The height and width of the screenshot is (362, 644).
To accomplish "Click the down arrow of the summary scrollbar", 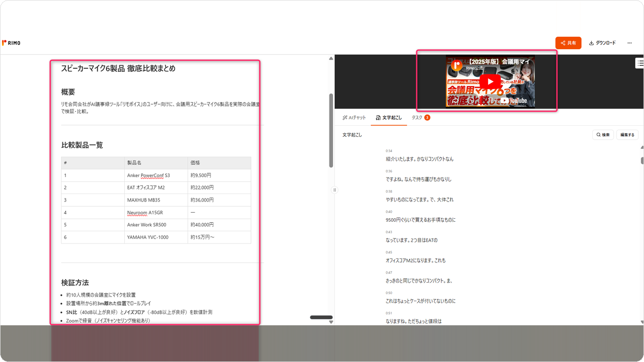I will point(331,322).
